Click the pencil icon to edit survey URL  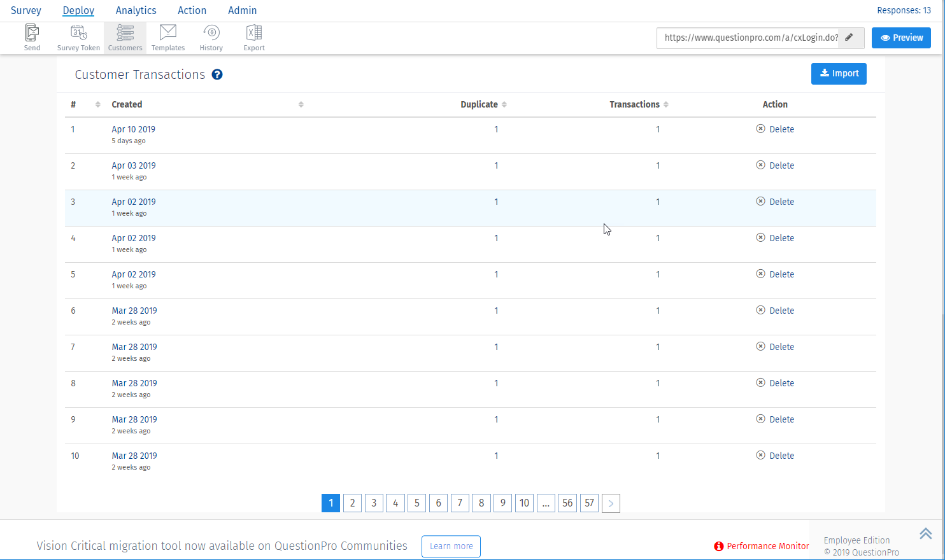[849, 38]
